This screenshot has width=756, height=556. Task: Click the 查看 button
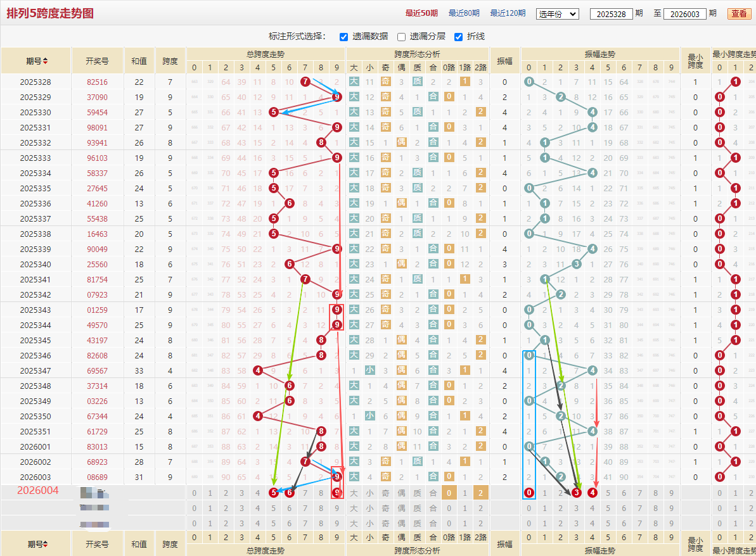(739, 13)
